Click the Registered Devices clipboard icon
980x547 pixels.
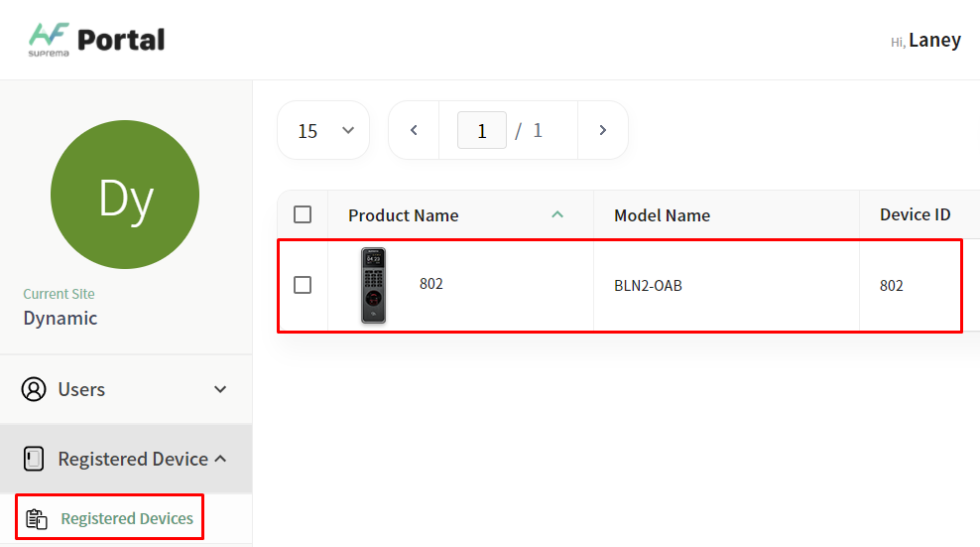coord(37,518)
